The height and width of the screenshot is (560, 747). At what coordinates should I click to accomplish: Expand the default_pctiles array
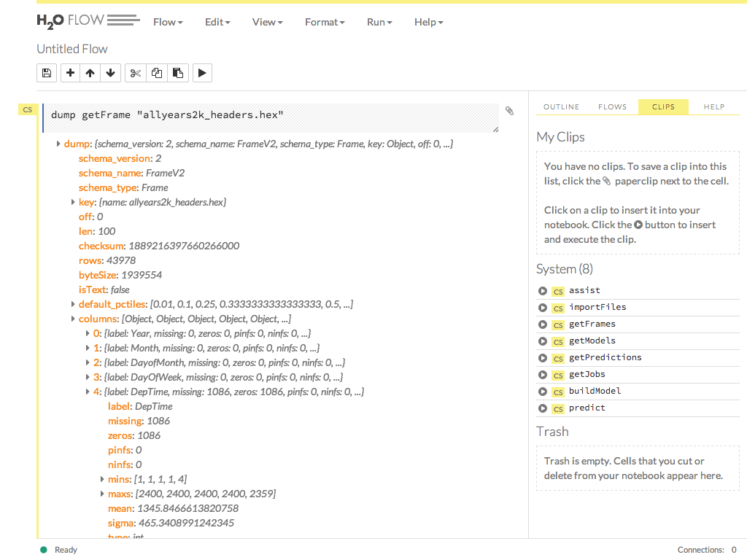coord(73,304)
